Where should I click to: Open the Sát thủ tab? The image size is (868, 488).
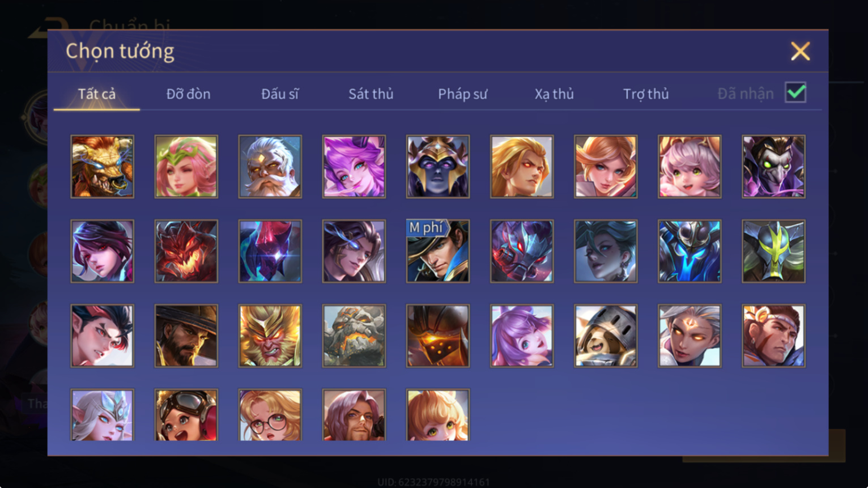click(371, 94)
